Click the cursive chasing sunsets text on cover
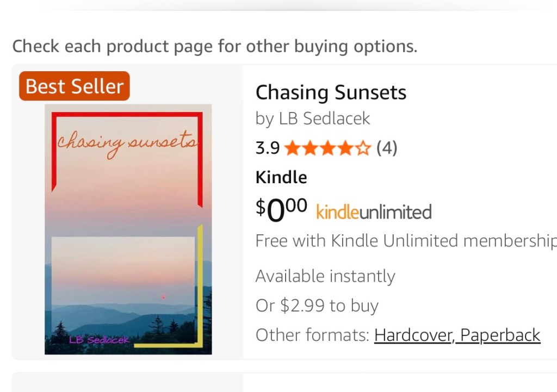Image resolution: width=557 pixels, height=392 pixels. tap(127, 143)
